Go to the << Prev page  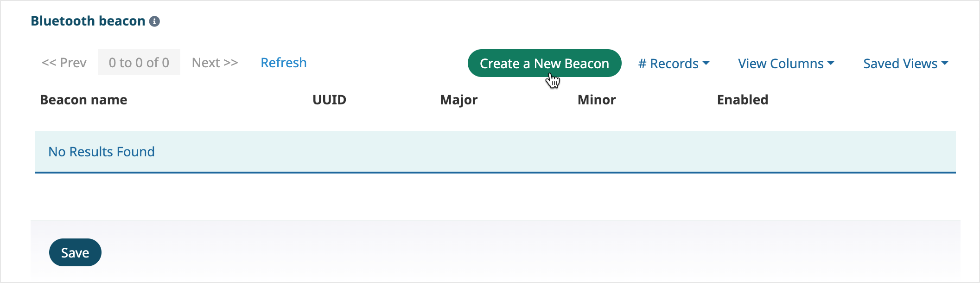pyautogui.click(x=64, y=63)
